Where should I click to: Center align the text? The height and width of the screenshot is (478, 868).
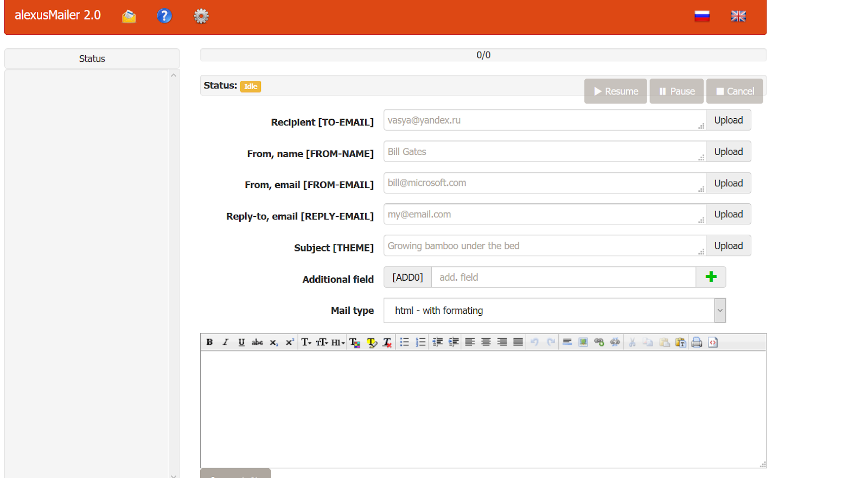(x=486, y=342)
